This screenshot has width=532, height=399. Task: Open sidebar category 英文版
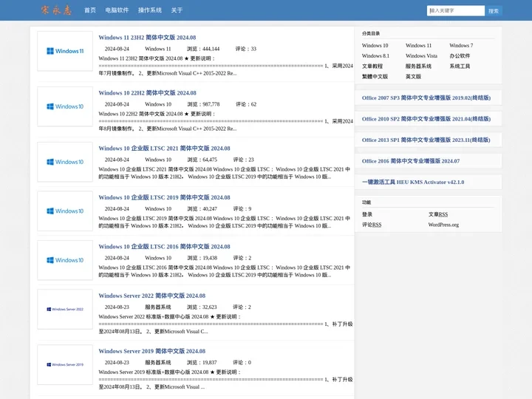[413, 76]
